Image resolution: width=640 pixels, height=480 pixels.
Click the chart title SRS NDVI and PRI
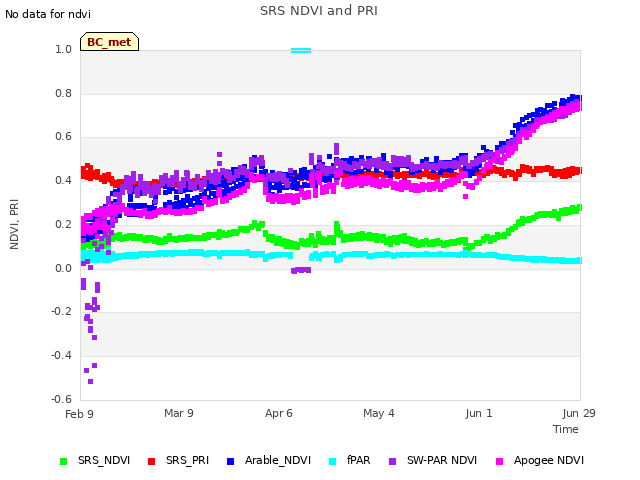coord(319,11)
